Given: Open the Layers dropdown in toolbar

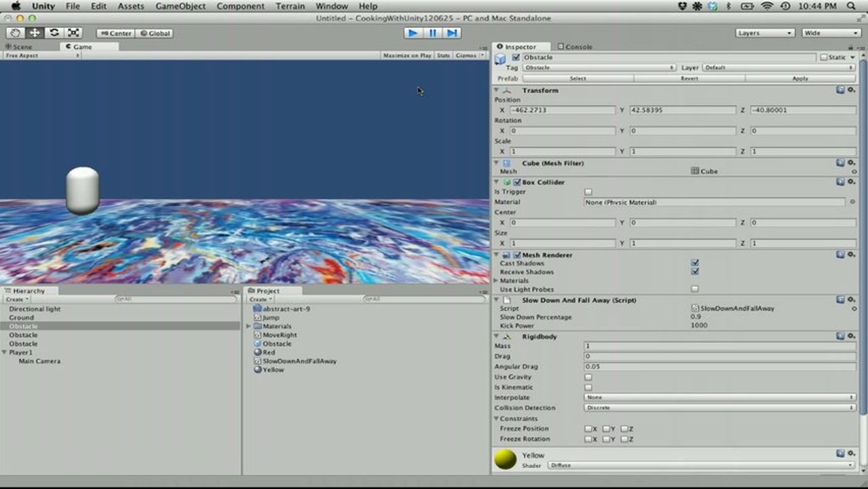Looking at the screenshot, I should (x=766, y=33).
